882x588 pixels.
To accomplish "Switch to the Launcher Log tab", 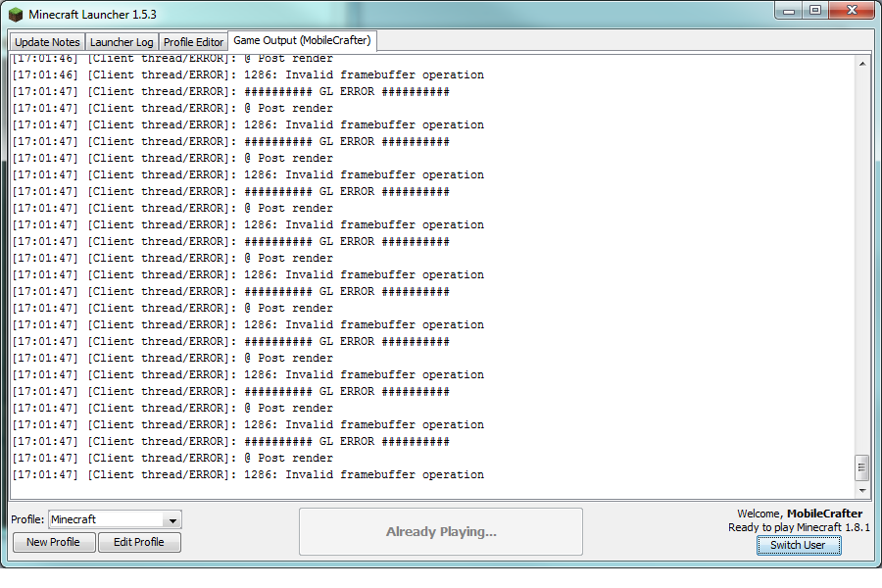I will [122, 42].
